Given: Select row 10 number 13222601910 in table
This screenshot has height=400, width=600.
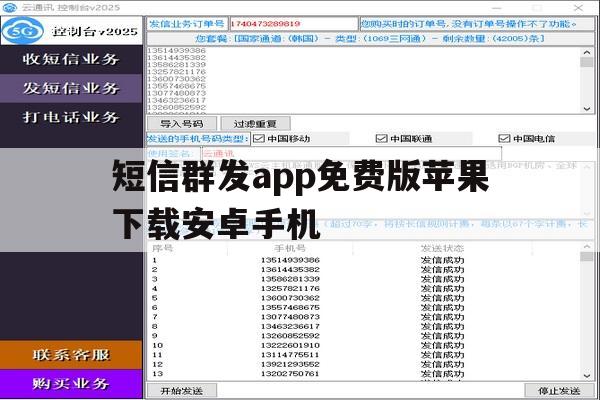Looking at the screenshot, I should [x=290, y=345].
